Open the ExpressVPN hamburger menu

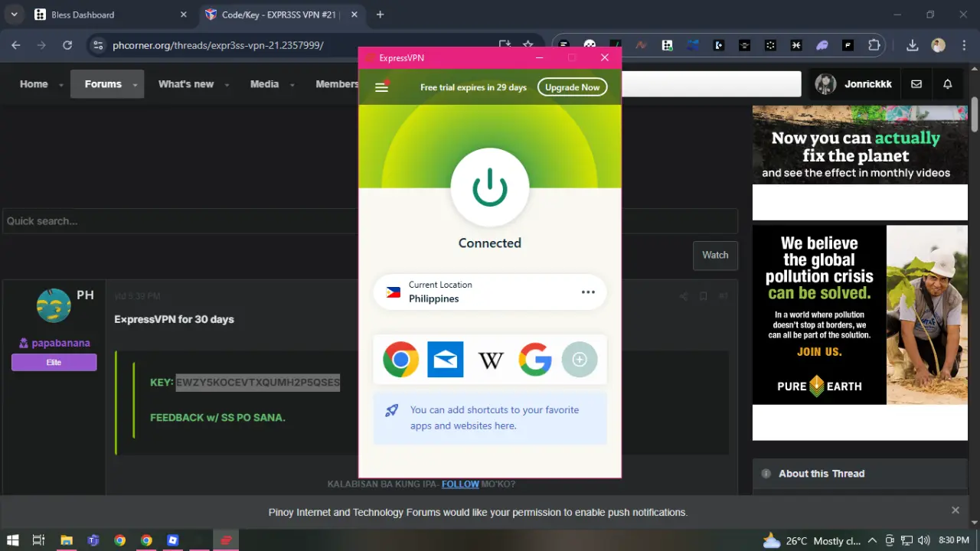(x=381, y=87)
